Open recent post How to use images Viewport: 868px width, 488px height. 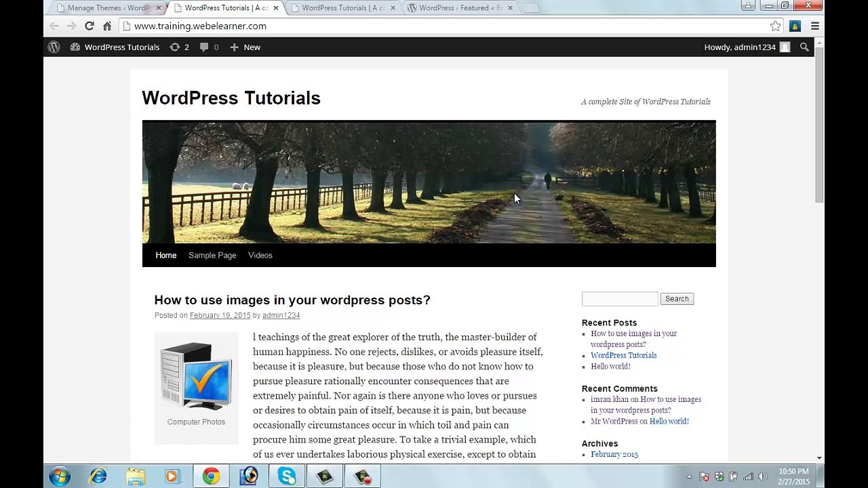[633, 339]
